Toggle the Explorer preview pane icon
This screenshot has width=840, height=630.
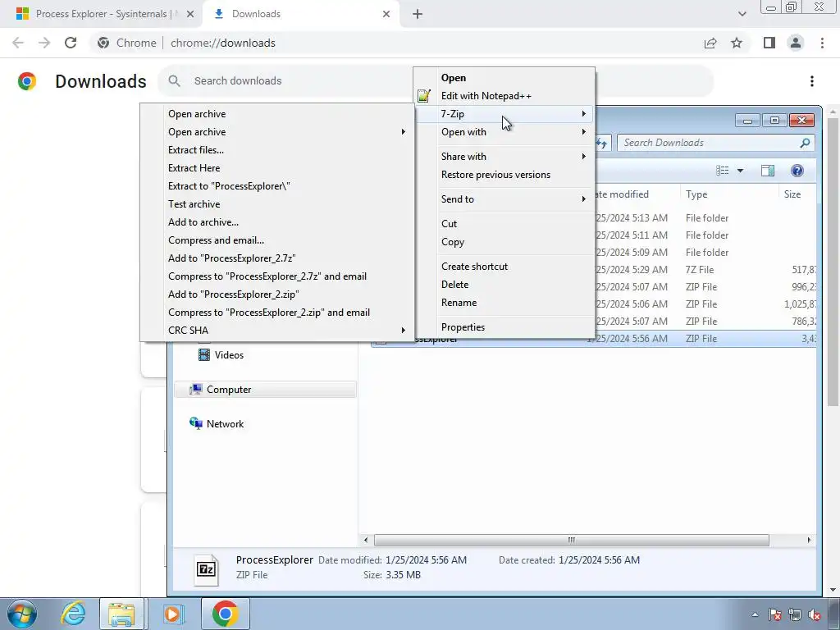[x=768, y=171]
